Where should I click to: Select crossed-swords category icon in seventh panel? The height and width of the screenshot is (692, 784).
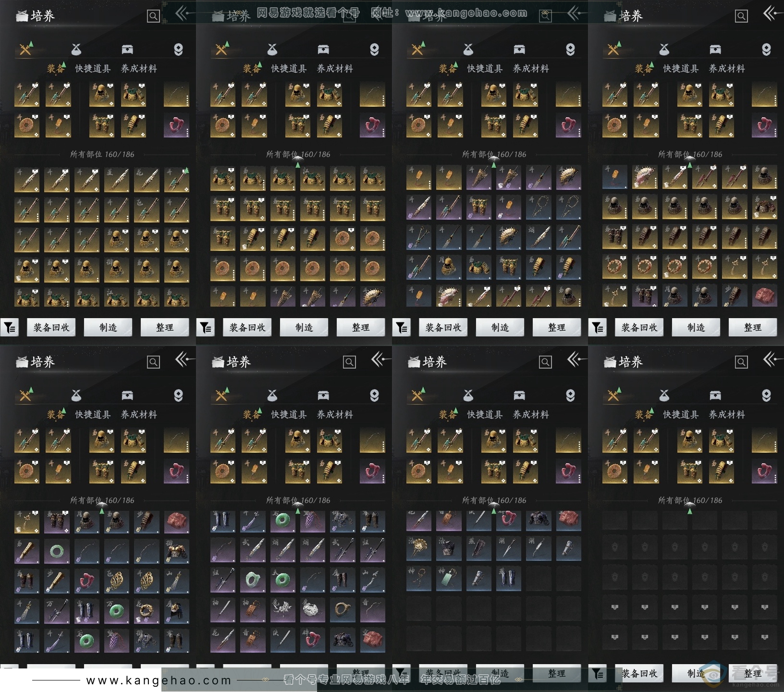pyautogui.click(x=417, y=395)
